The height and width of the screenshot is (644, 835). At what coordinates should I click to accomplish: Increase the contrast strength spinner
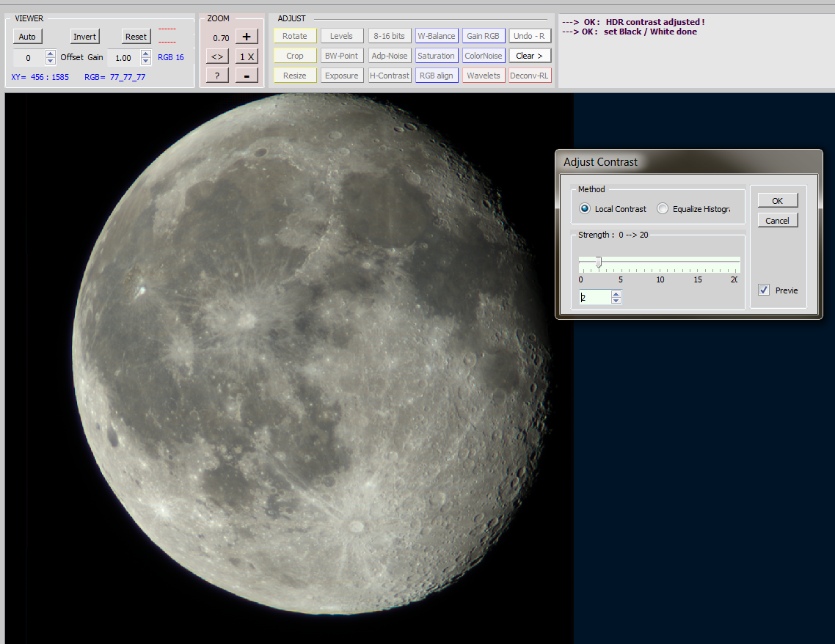point(616,294)
